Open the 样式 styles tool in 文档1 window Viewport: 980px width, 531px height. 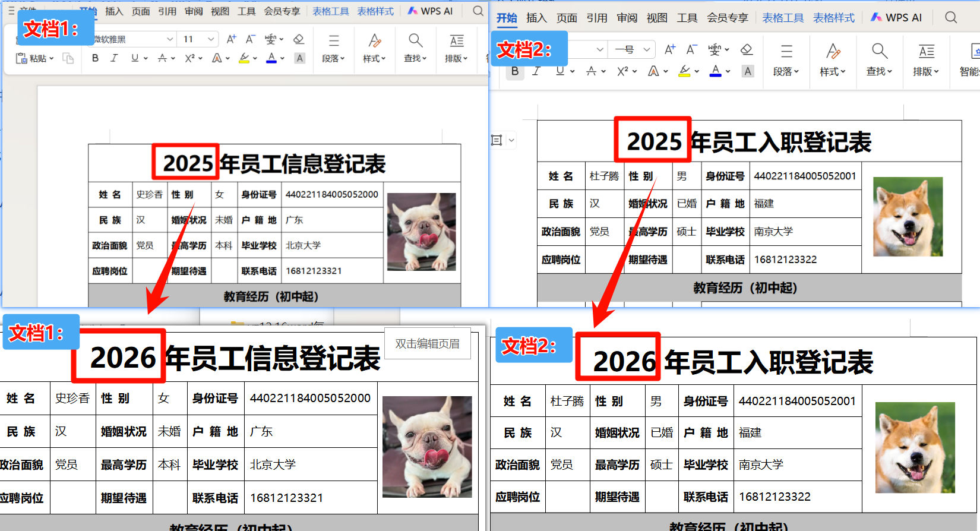pos(374,48)
